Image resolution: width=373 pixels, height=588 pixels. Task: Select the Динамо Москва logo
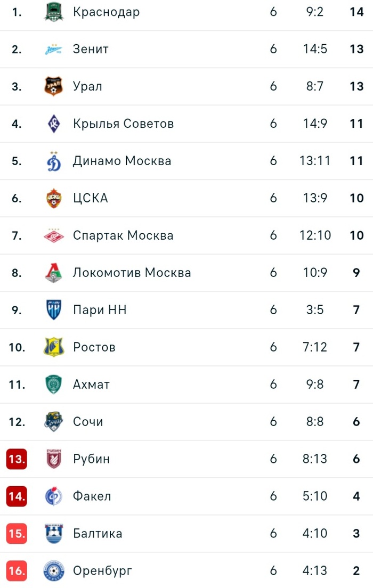[x=53, y=161]
